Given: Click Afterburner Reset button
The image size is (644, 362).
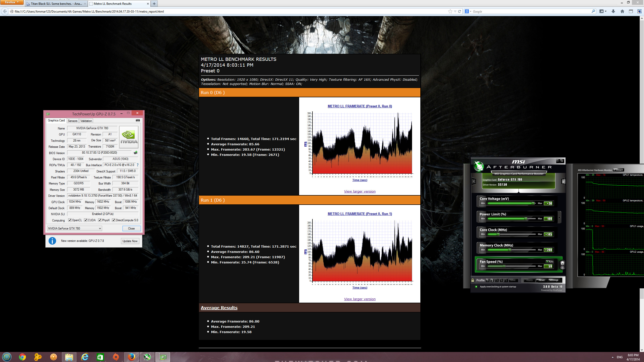Looking at the screenshot, I should [x=541, y=280].
